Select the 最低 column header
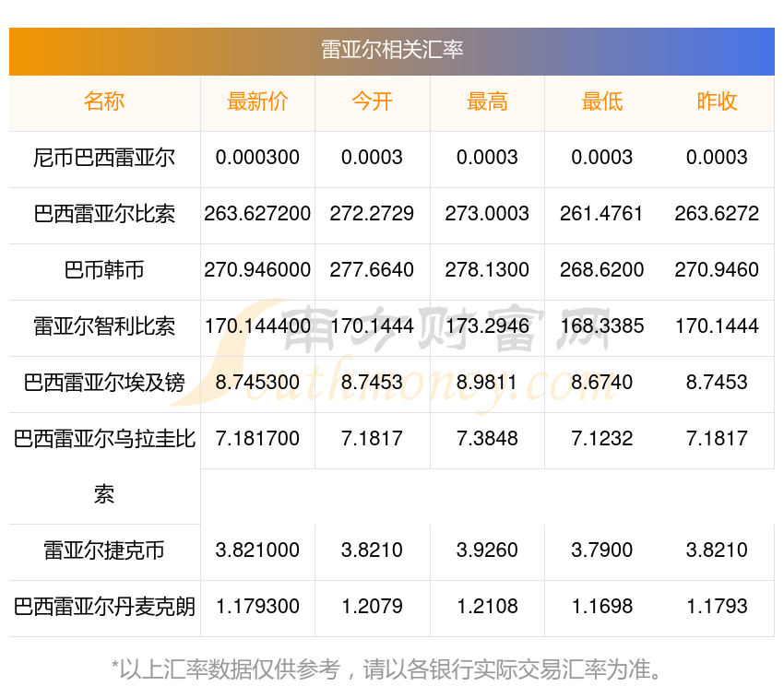The image size is (784, 698). (601, 101)
